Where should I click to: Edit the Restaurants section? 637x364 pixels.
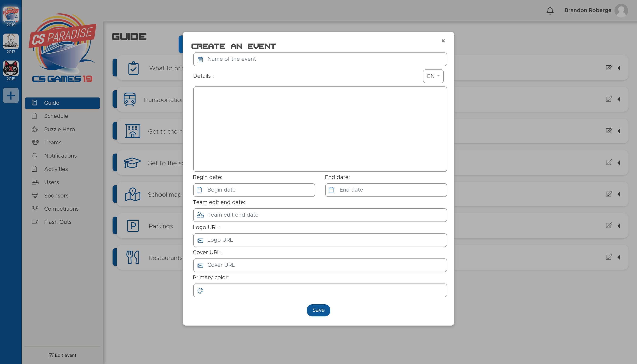tap(609, 257)
